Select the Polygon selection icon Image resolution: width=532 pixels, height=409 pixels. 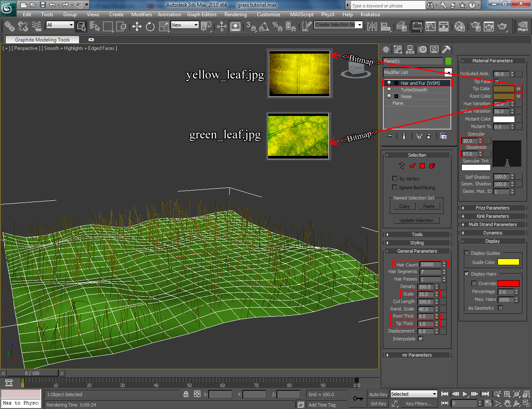(422, 166)
